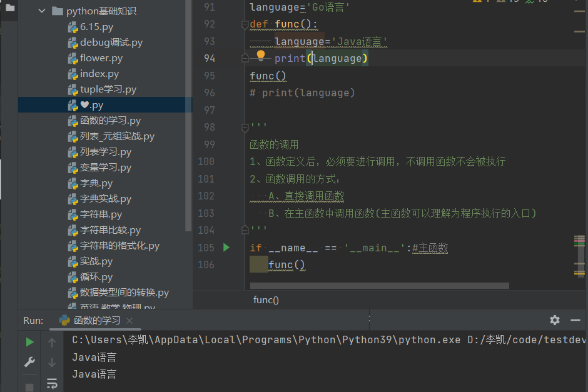
Task: Click the first Java语言 console output line
Action: 94,357
